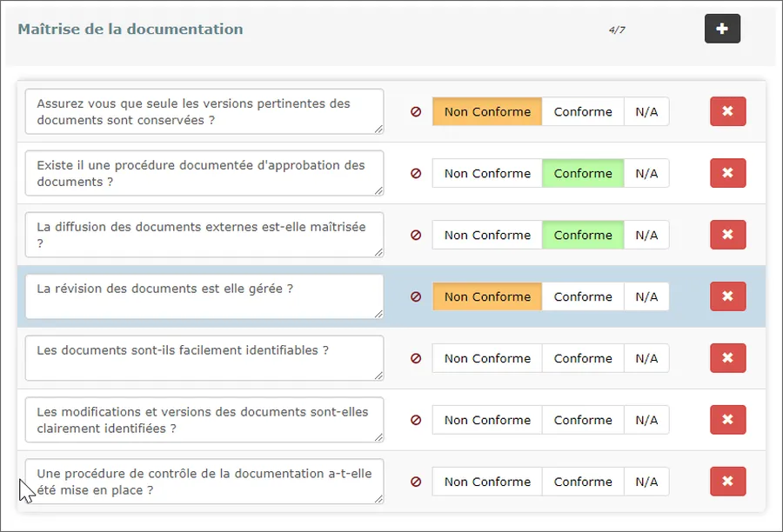Delete the control procedure question row
The height and width of the screenshot is (532, 783).
click(727, 482)
